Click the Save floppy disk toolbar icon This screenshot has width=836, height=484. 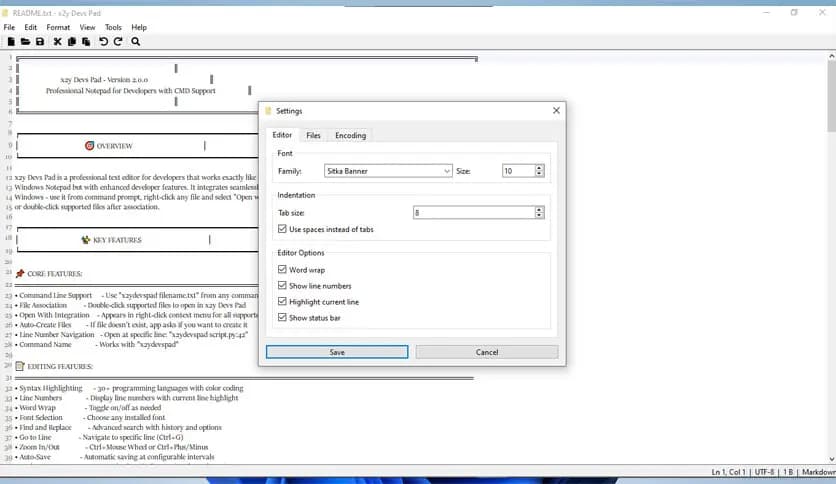[40, 42]
